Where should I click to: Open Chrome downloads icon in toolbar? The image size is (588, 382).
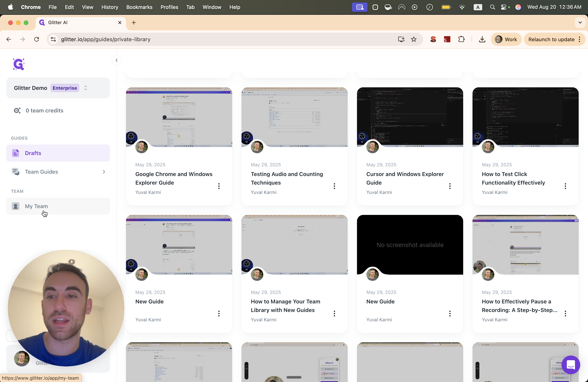482,39
